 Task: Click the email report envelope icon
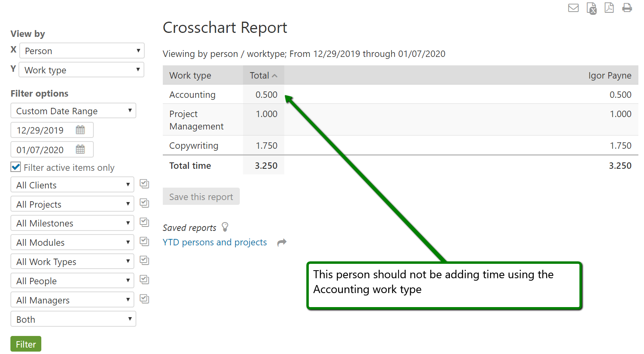click(573, 8)
